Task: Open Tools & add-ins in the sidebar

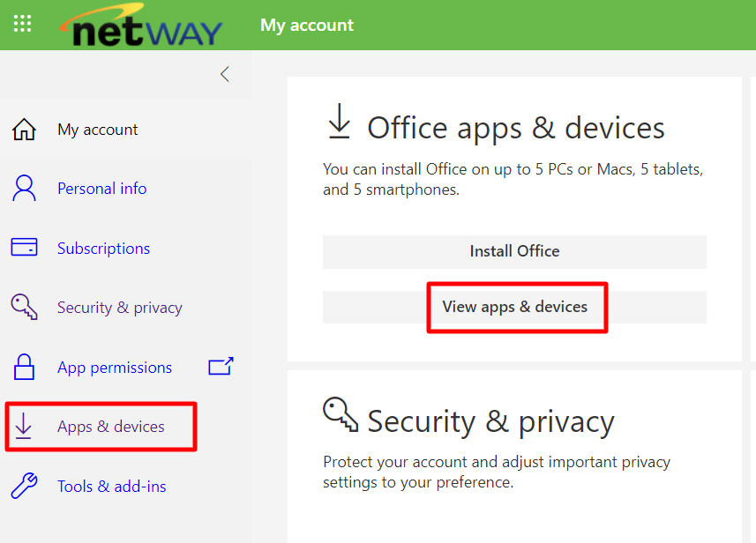Action: [x=111, y=487]
